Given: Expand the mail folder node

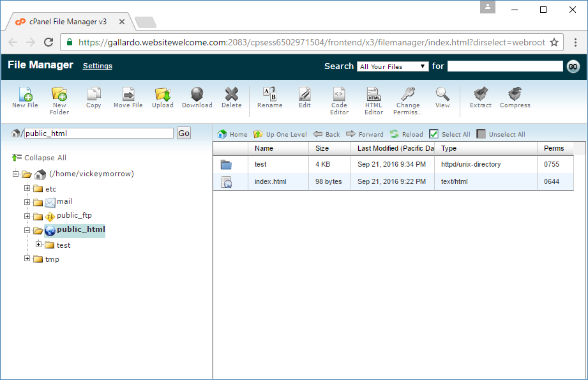Looking at the screenshot, I should [x=27, y=202].
